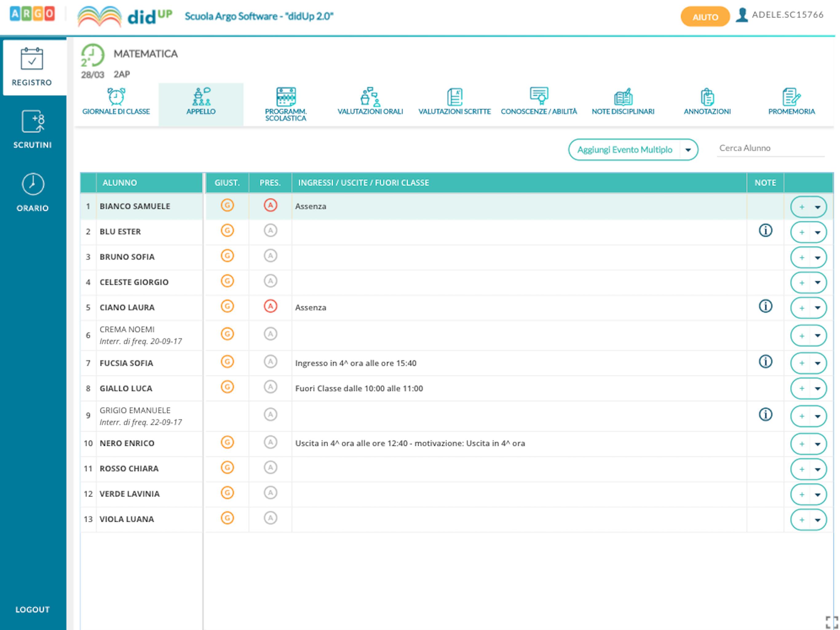The width and height of the screenshot is (840, 630).
Task: Focus the Cerca Alunno search field
Action: coord(770,148)
